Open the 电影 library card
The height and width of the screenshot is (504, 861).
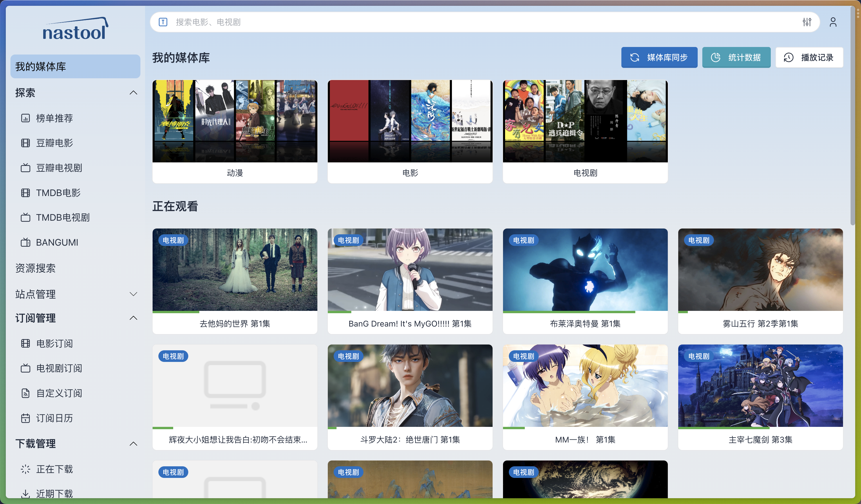pos(410,132)
